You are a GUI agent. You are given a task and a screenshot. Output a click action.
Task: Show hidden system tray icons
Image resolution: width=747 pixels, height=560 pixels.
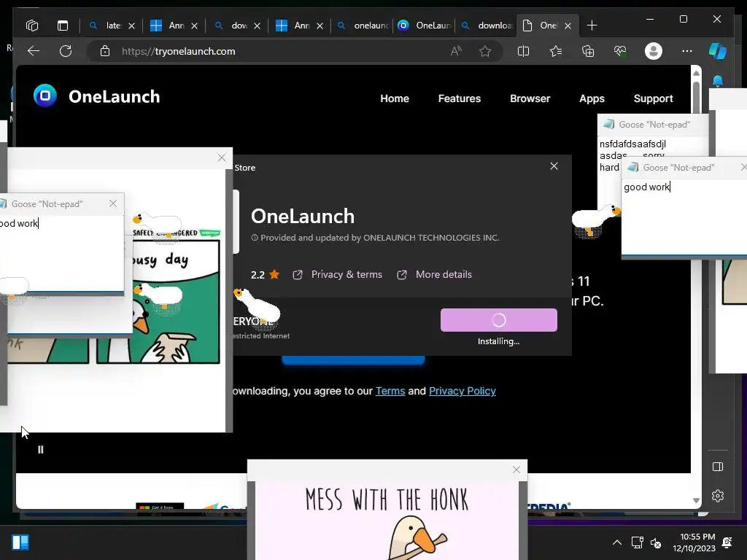point(616,542)
